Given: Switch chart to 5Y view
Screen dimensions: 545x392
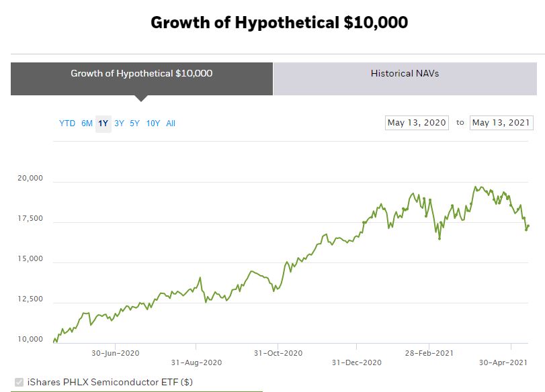Looking at the screenshot, I should point(135,124).
